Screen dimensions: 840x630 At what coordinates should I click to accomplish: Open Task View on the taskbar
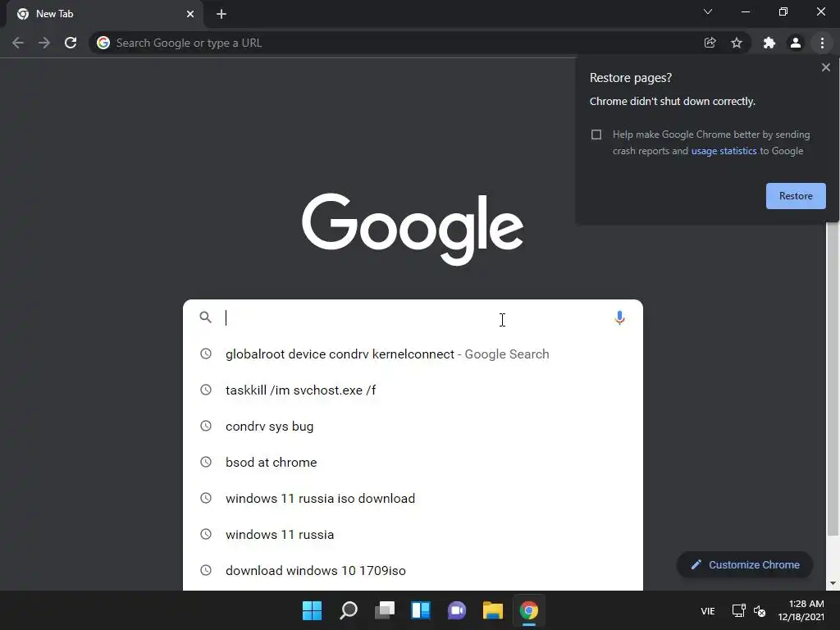[385, 610]
